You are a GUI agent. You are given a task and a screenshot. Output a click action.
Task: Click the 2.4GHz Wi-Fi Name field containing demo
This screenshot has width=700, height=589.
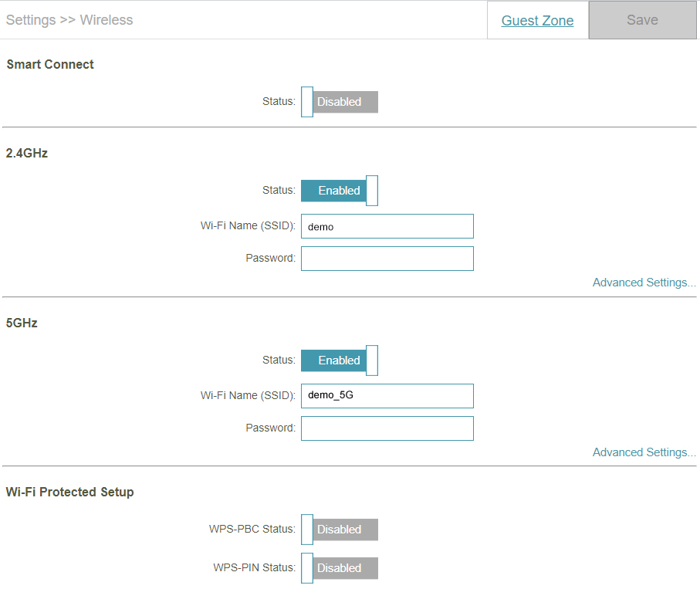click(x=387, y=227)
